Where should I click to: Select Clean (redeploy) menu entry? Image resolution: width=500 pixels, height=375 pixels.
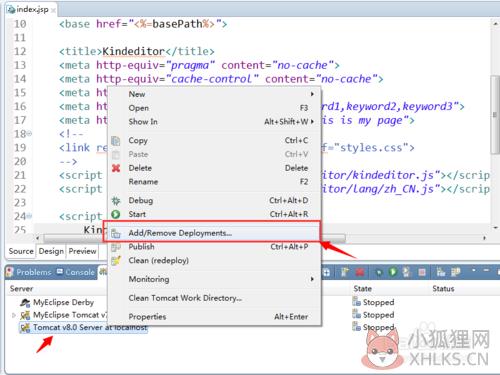click(214, 261)
